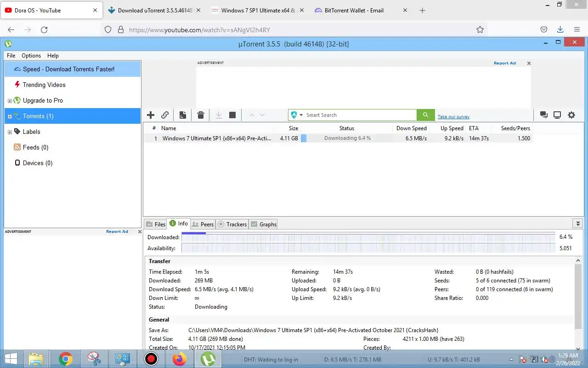Open the Windows Start button
588x368 pixels.
[x=11, y=359]
